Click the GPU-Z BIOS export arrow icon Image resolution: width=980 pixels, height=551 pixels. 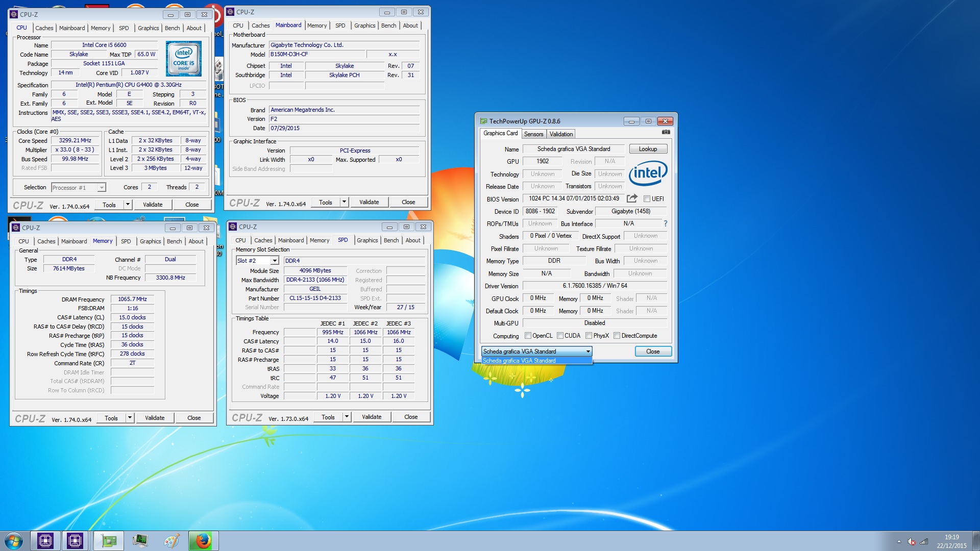[632, 198]
